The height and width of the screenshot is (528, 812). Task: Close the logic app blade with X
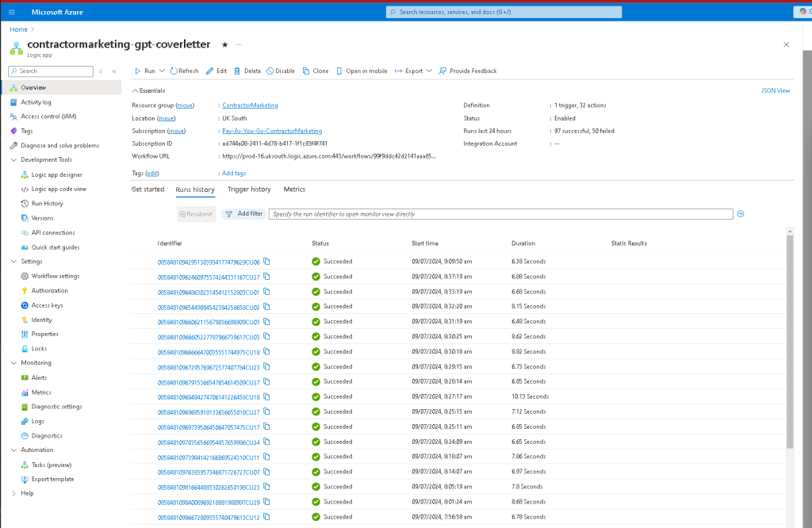point(786,44)
